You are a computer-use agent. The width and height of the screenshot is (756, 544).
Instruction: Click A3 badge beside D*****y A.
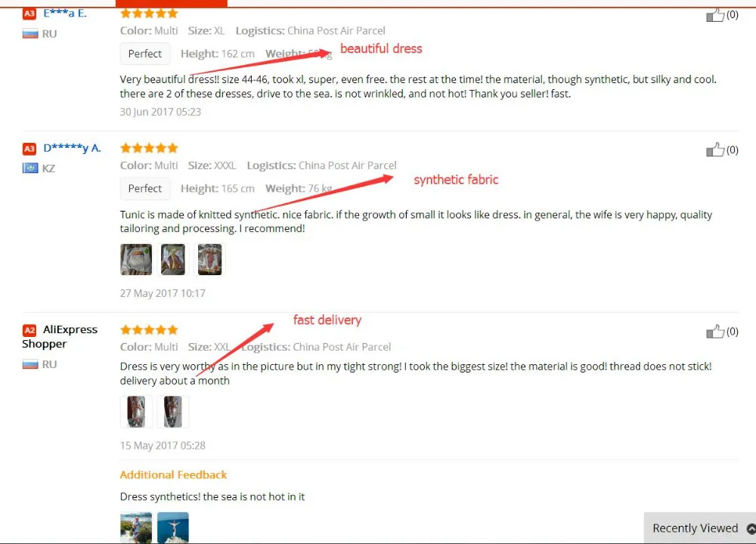click(29, 149)
